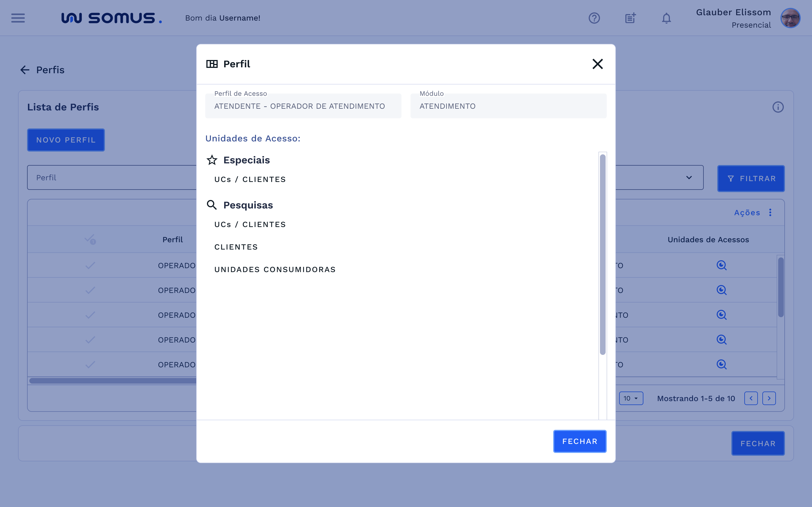Open the help question mark icon
Viewport: 812px width, 507px height.
click(595, 18)
